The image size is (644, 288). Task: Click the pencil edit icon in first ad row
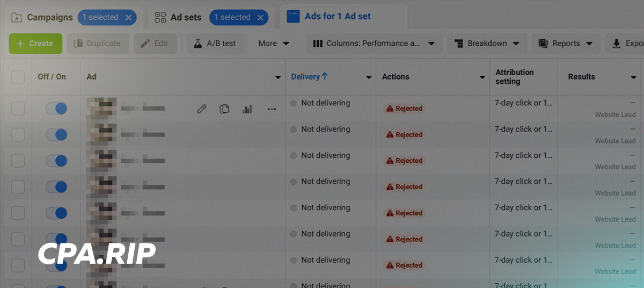point(201,109)
